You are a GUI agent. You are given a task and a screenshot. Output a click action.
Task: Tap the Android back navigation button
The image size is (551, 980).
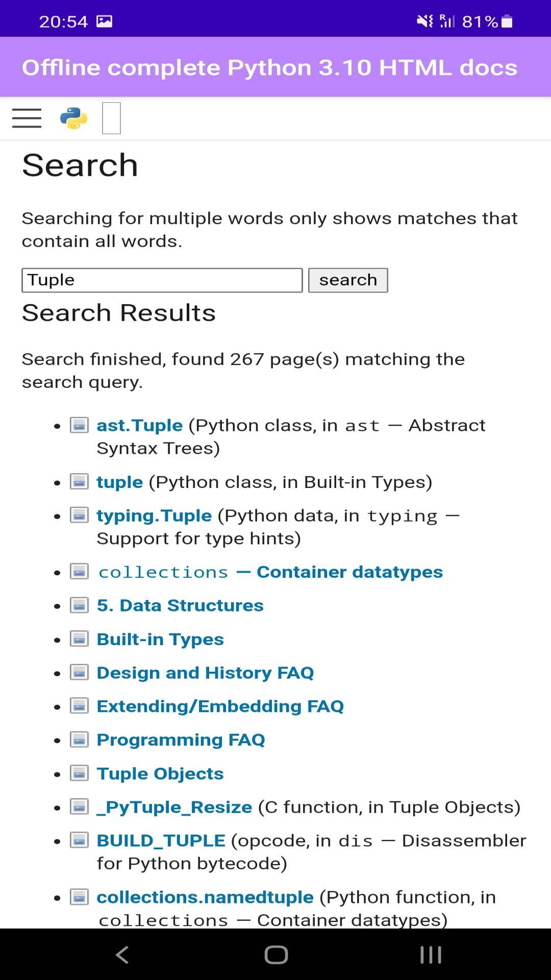click(122, 954)
